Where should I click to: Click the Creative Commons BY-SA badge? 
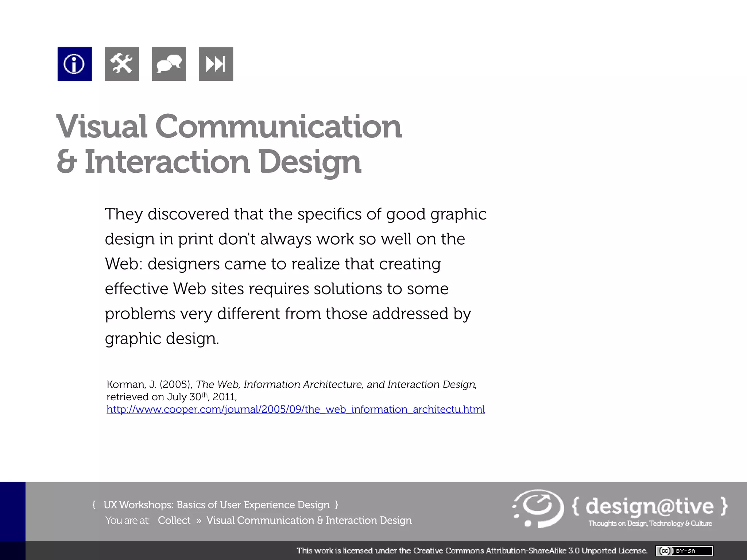coord(684,551)
